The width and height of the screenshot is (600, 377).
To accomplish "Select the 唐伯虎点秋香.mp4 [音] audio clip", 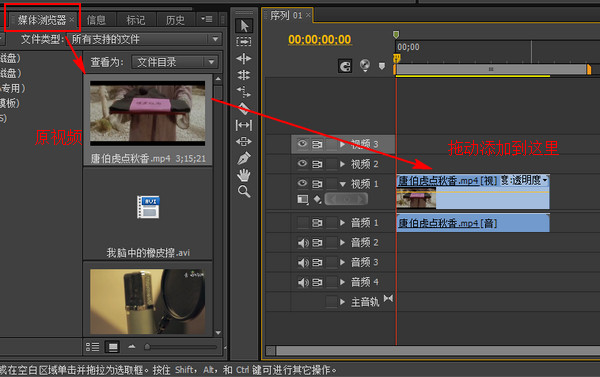I will (x=473, y=223).
